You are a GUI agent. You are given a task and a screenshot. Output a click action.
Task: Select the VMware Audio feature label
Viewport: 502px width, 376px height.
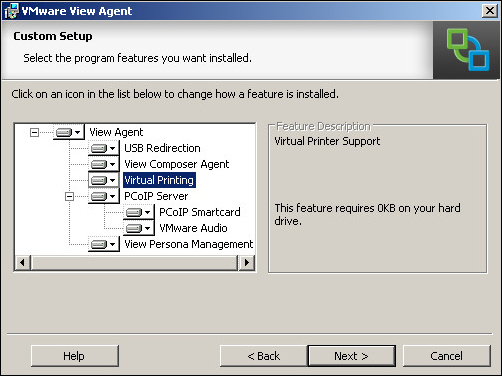193,228
